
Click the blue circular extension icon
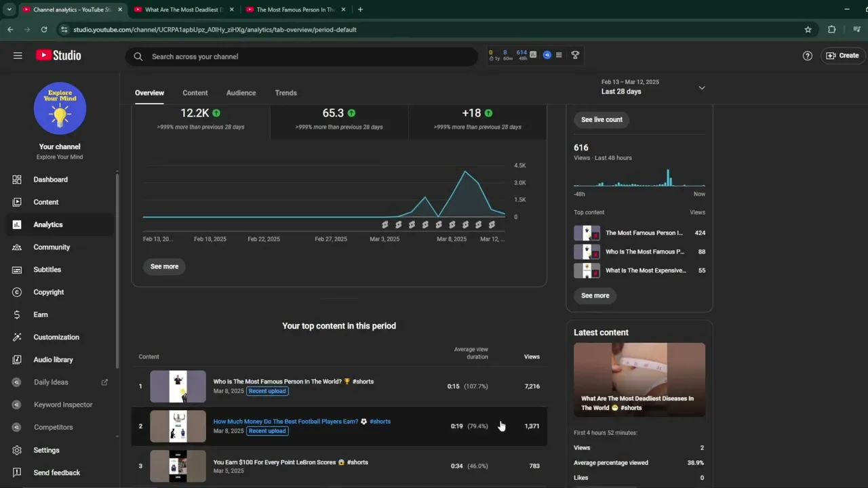tap(547, 55)
